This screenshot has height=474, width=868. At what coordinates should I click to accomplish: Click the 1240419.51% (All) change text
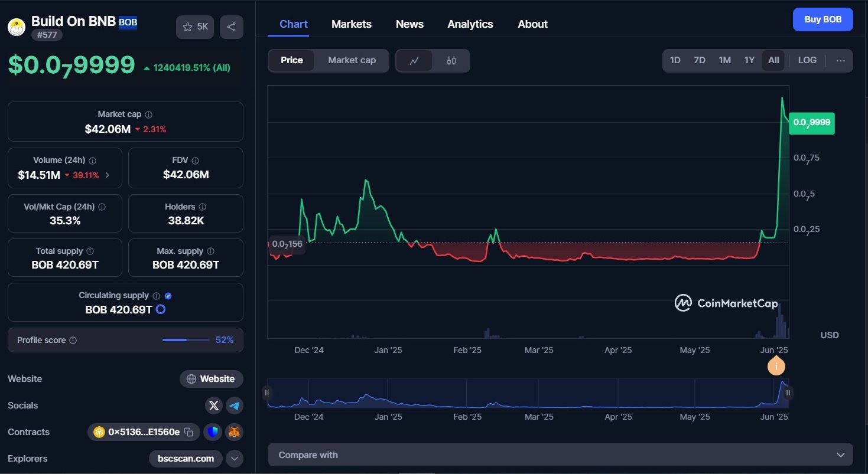tap(191, 67)
